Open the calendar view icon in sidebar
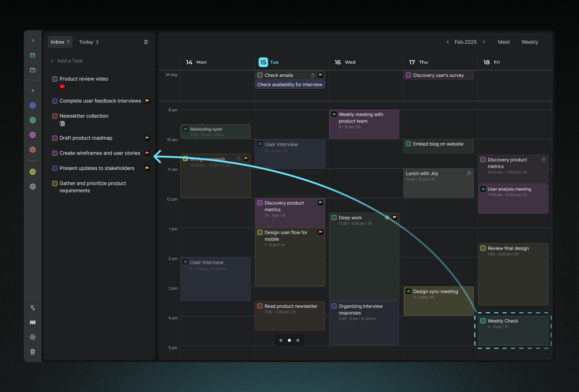The image size is (579, 392). 33,55
